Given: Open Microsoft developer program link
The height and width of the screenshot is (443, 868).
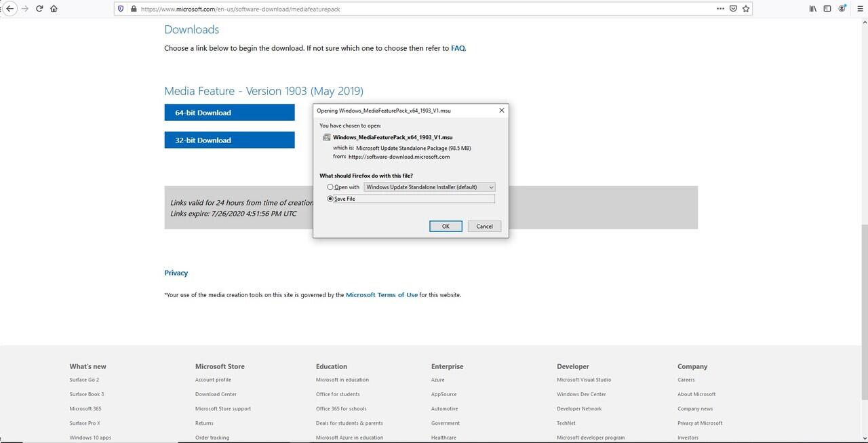Looking at the screenshot, I should point(591,438).
